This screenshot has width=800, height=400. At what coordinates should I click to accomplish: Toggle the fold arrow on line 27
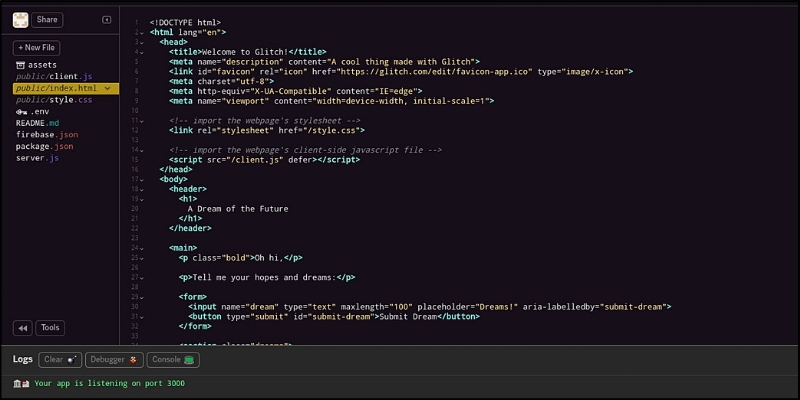pyautogui.click(x=142, y=278)
